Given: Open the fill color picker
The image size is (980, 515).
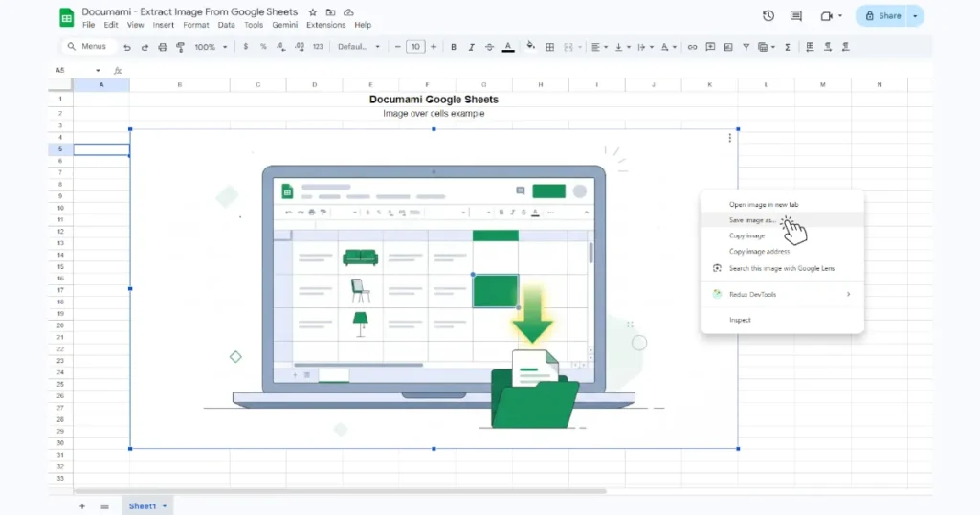Looking at the screenshot, I should click(530, 46).
